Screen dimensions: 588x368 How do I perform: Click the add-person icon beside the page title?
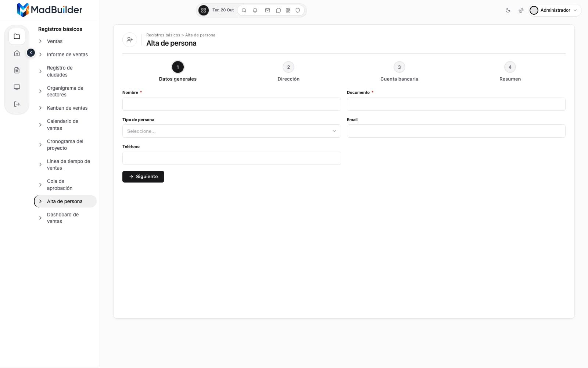tap(130, 40)
